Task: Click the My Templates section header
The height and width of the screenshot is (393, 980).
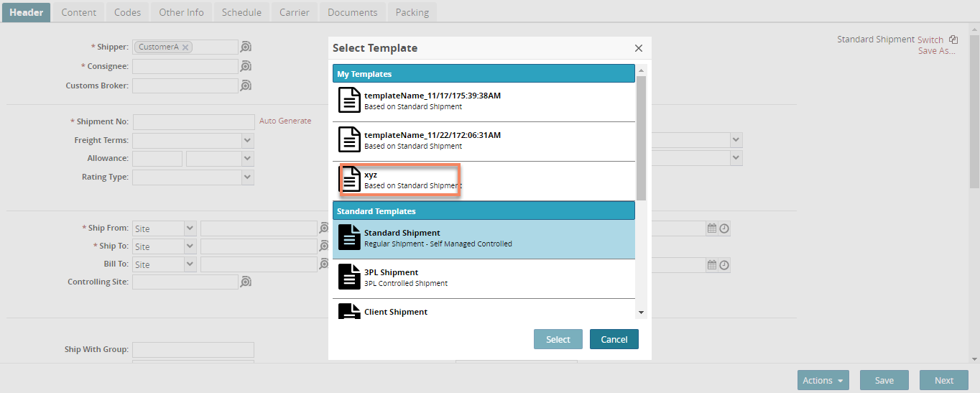Action: [x=484, y=74]
